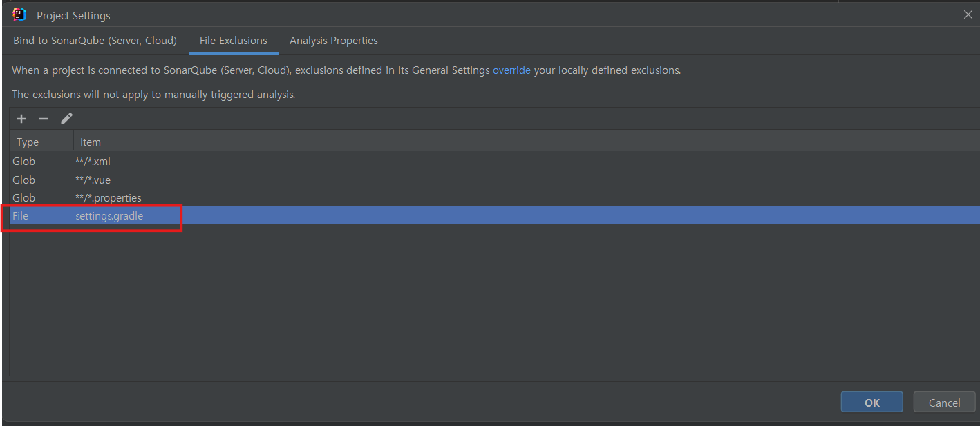Click Glob type cell for **/*.xml
Image resolution: width=980 pixels, height=426 pixels.
[24, 161]
